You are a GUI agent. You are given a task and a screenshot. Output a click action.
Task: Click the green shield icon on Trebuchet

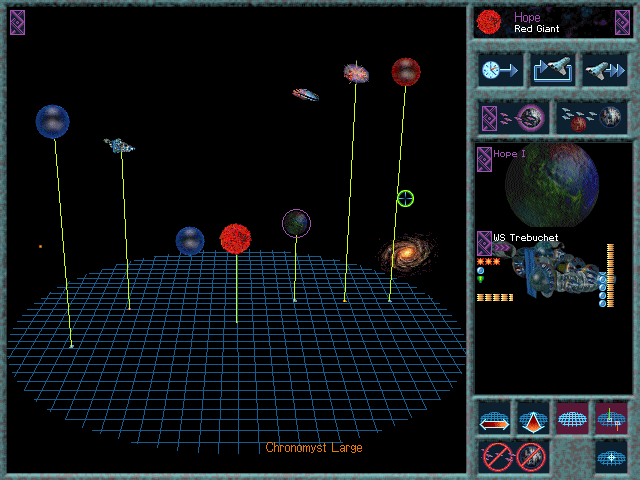point(481,279)
